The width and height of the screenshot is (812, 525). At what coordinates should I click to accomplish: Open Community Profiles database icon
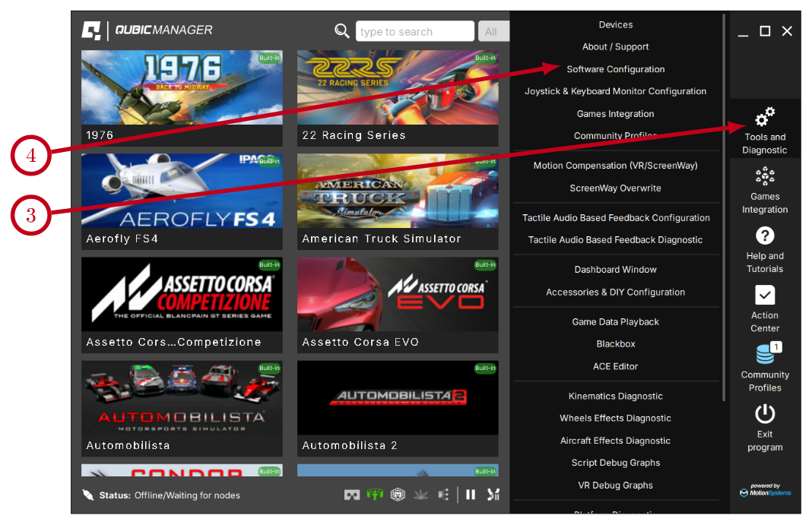pos(765,367)
